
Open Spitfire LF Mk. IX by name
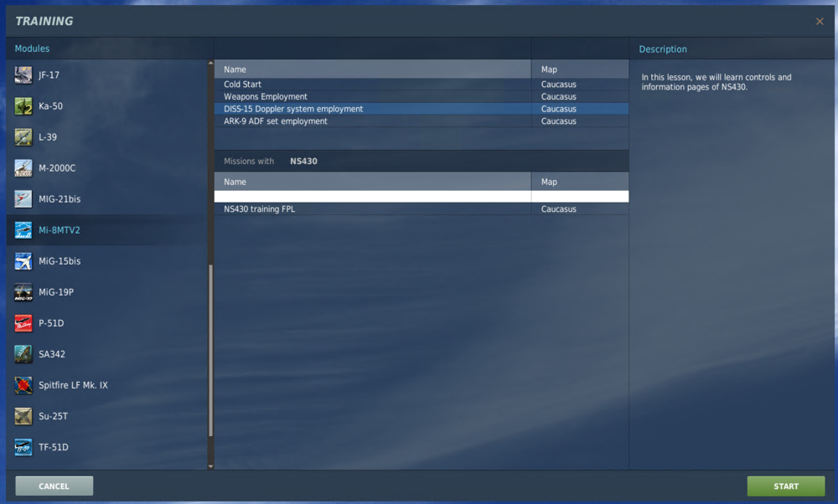click(x=73, y=385)
